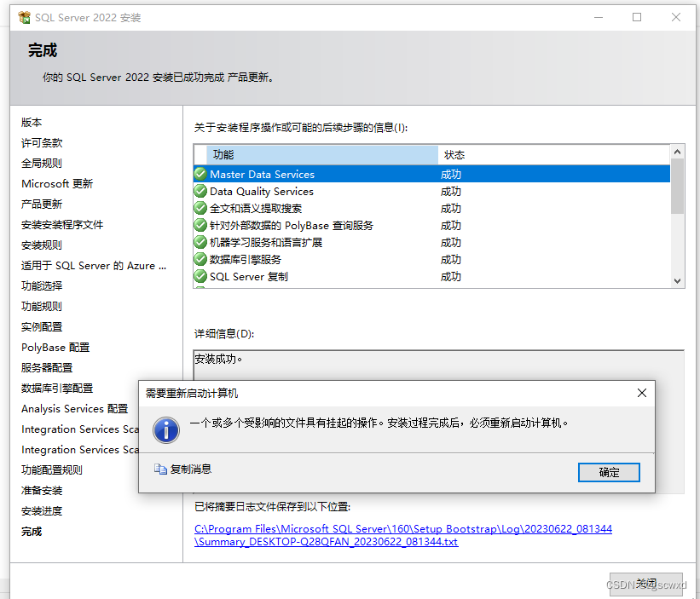This screenshot has height=599, width=700.
Task: Click the 服务器配置 step in sidebar
Action: point(47,368)
